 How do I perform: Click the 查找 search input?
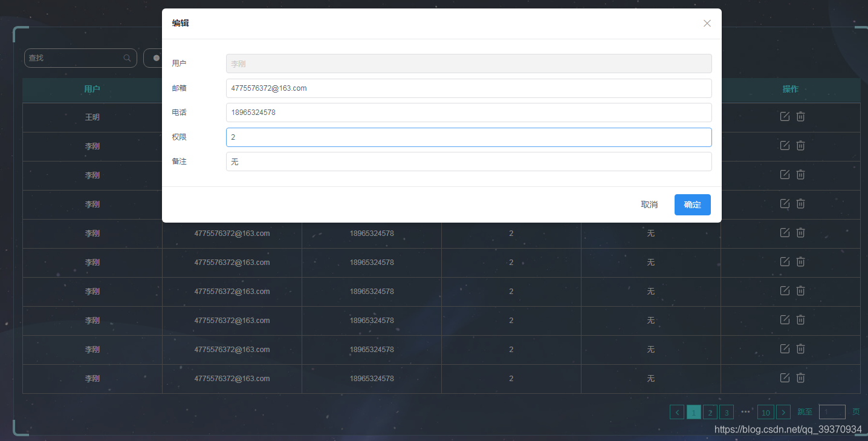pyautogui.click(x=80, y=58)
